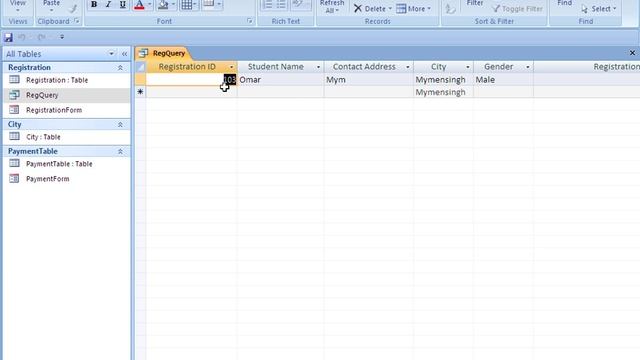Open the Delete dropdown arrow
The image size is (640, 360).
390,9
